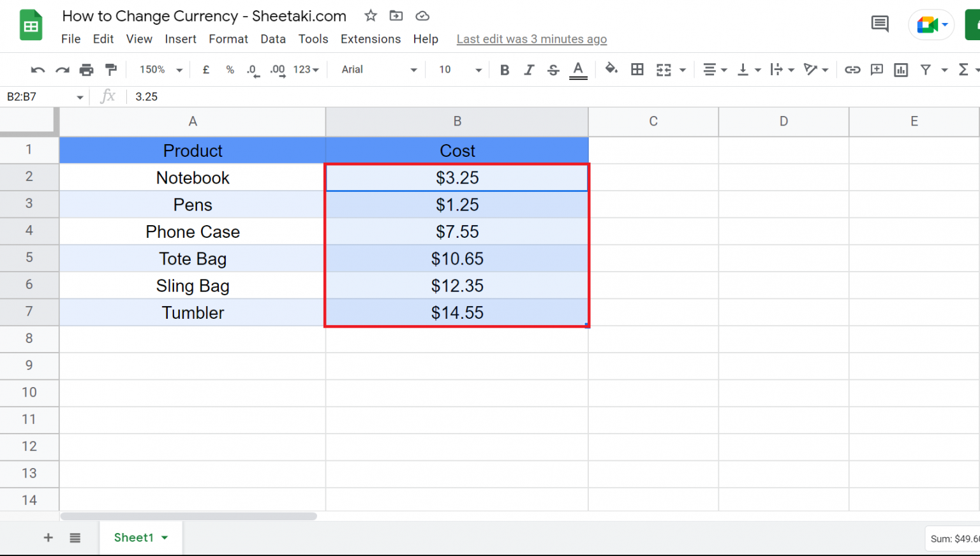Select the paint format tool

111,69
